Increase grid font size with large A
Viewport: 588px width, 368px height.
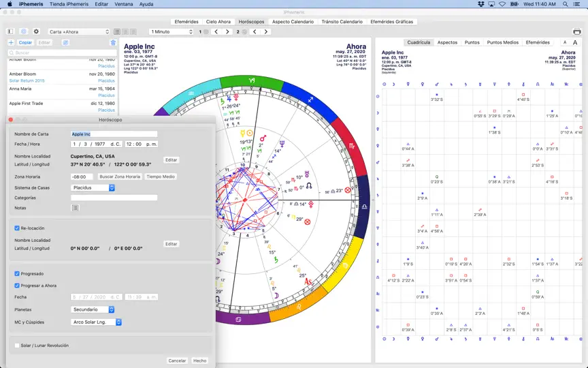click(575, 42)
